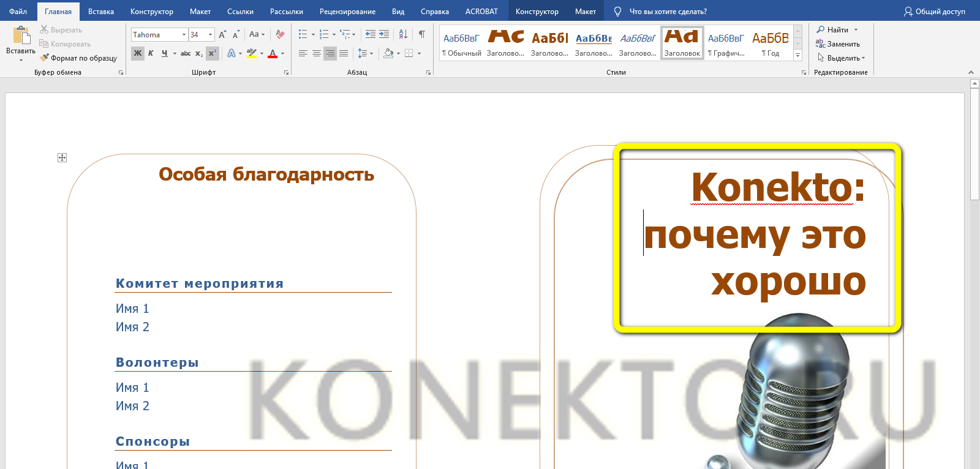Screen dimensions: 980x469
Task: Open the Абзац dialog launcher
Action: tap(428, 72)
